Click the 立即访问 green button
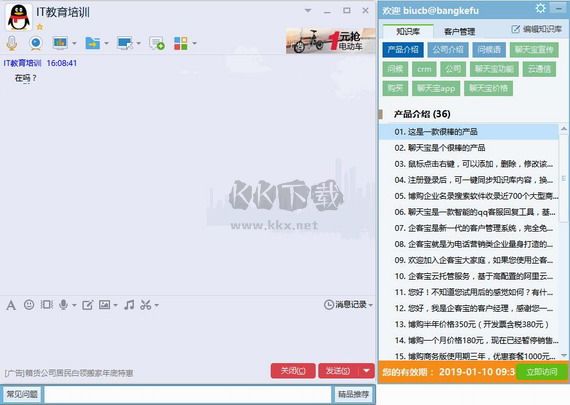This screenshot has width=570, height=405. [542, 372]
